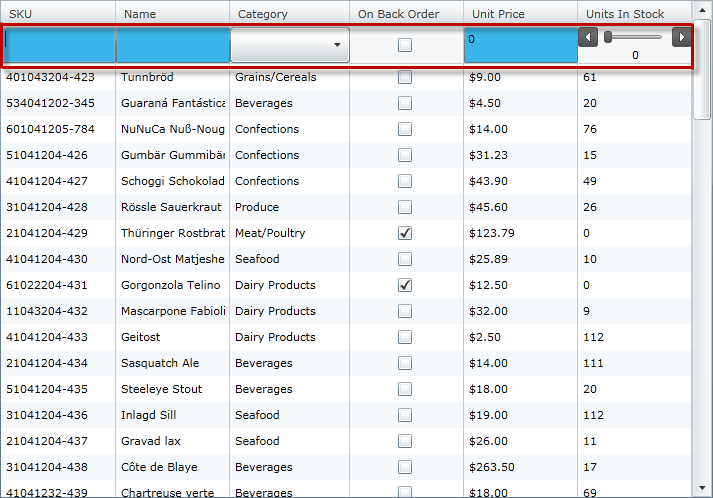Click the SKU filter input field
713x498 pixels.
59,45
